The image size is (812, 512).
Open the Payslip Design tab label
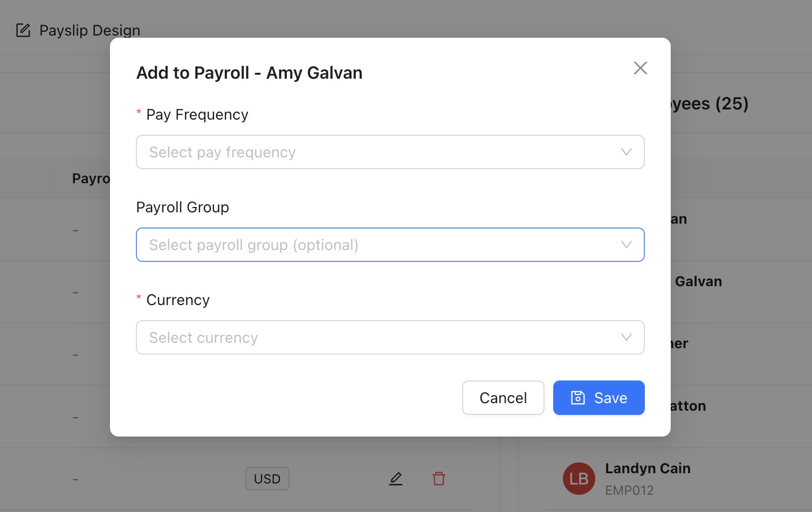[90, 30]
